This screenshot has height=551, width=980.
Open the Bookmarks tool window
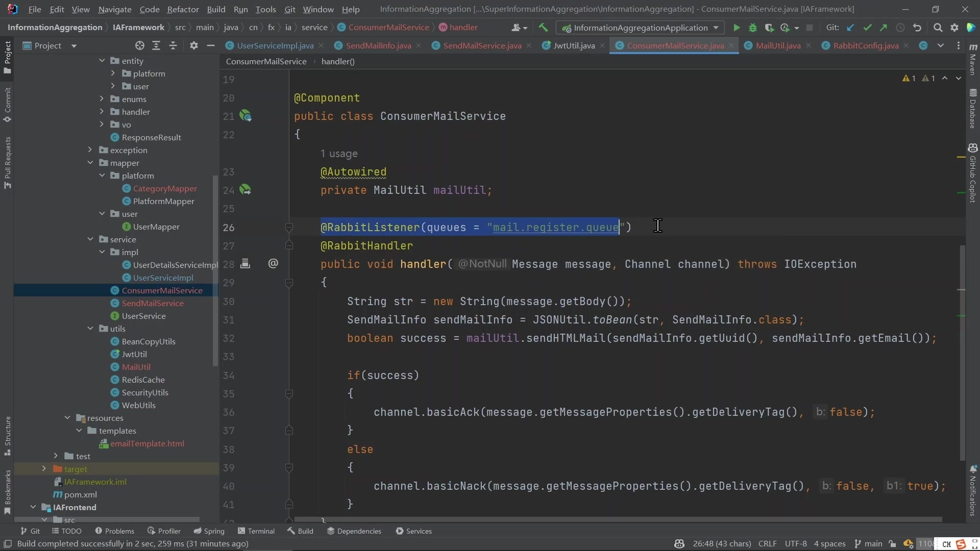point(7,492)
